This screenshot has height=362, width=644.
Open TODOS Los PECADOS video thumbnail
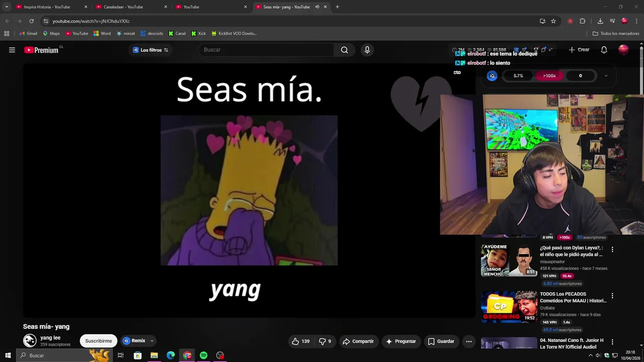(x=509, y=307)
